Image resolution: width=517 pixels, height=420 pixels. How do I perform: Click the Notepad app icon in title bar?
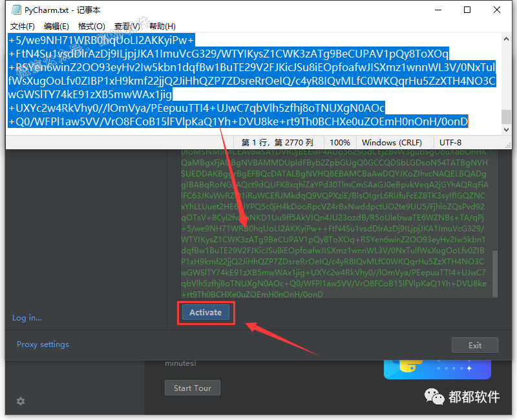(x=17, y=10)
